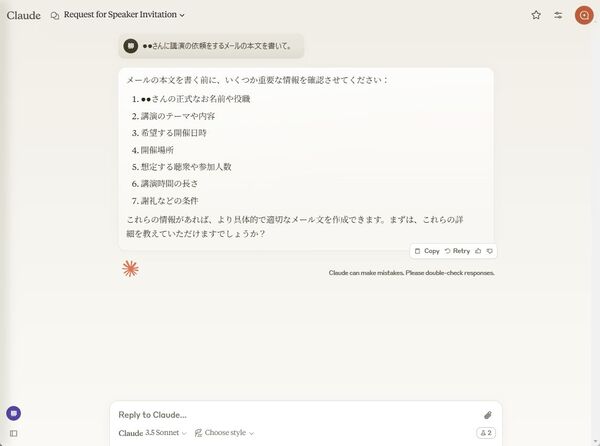The image size is (600, 446).
Task: Copy the response with the Copy button
Action: click(427, 251)
